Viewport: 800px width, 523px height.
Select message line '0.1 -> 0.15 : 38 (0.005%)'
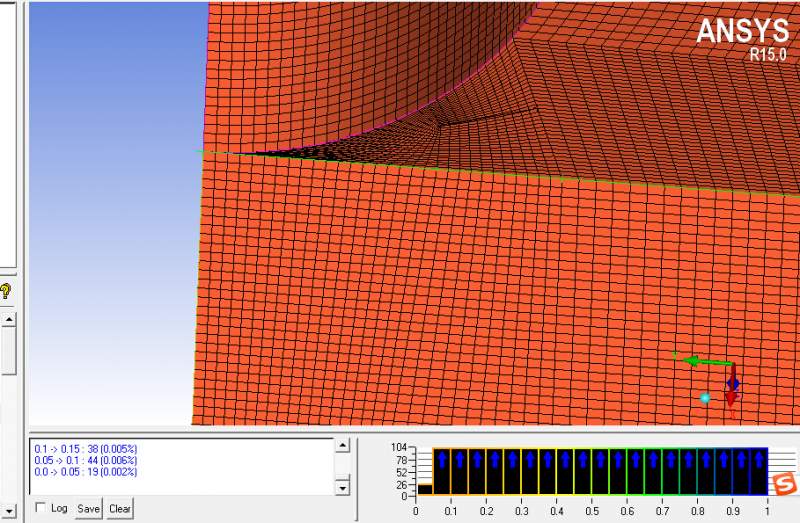pos(86,449)
